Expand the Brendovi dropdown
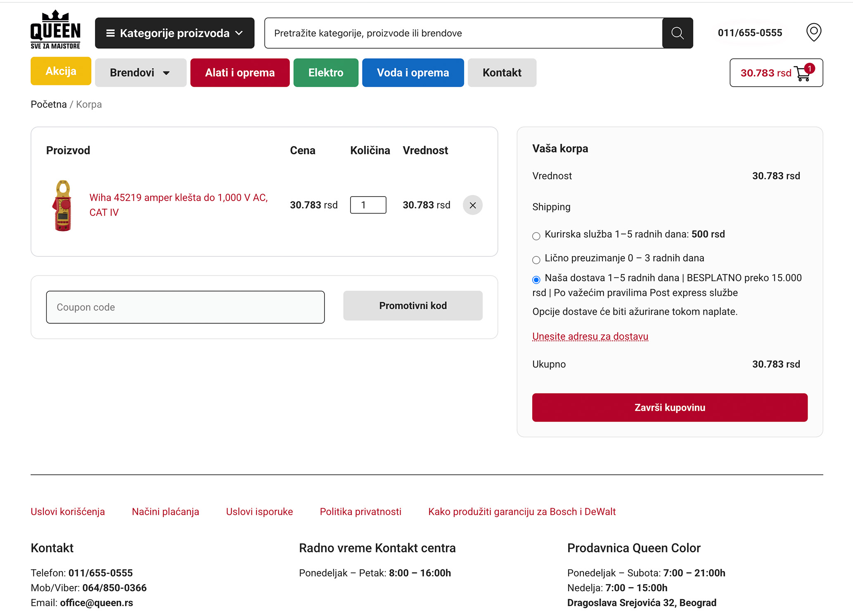Viewport: 853px width, 616px height. 140,73
